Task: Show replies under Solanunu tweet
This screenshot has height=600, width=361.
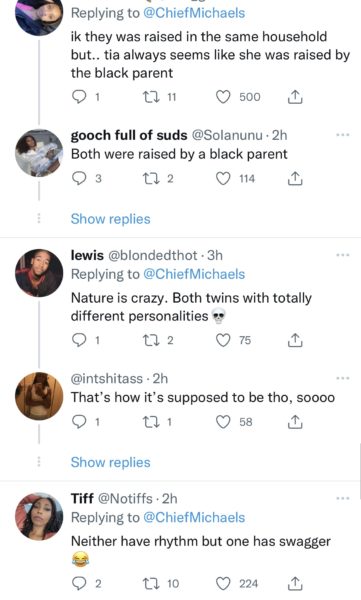Action: (x=111, y=219)
